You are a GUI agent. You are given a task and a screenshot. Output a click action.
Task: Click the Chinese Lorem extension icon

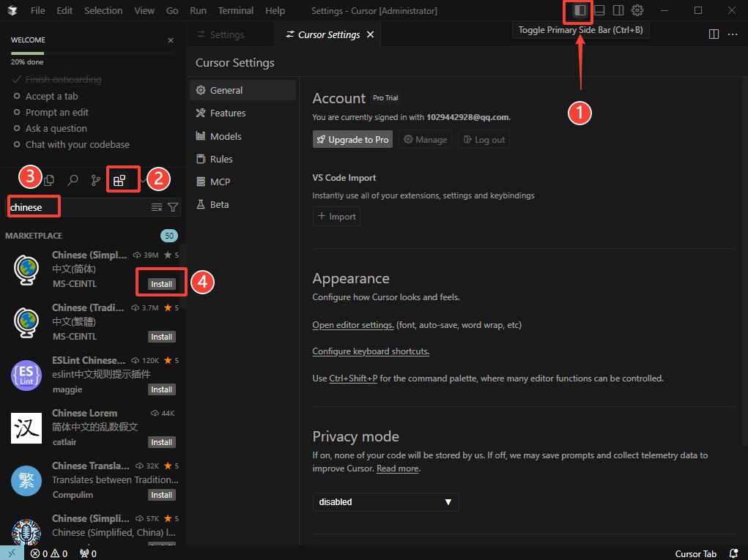click(26, 428)
